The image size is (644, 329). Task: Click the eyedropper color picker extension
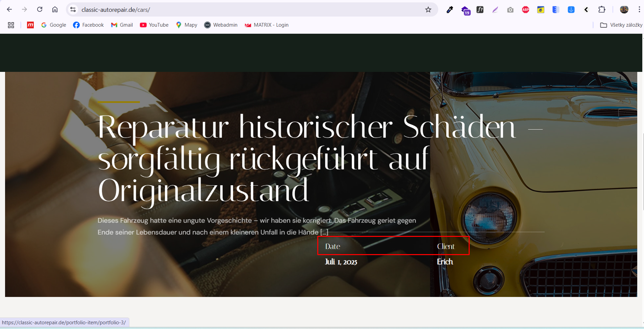click(449, 10)
